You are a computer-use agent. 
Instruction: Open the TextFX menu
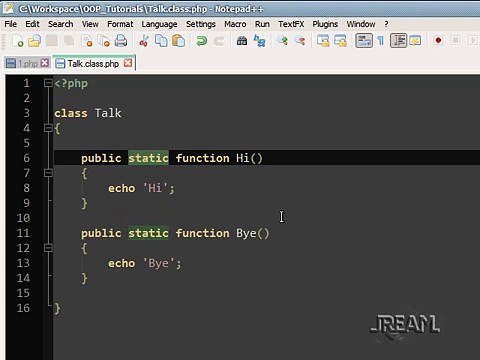pos(291,24)
